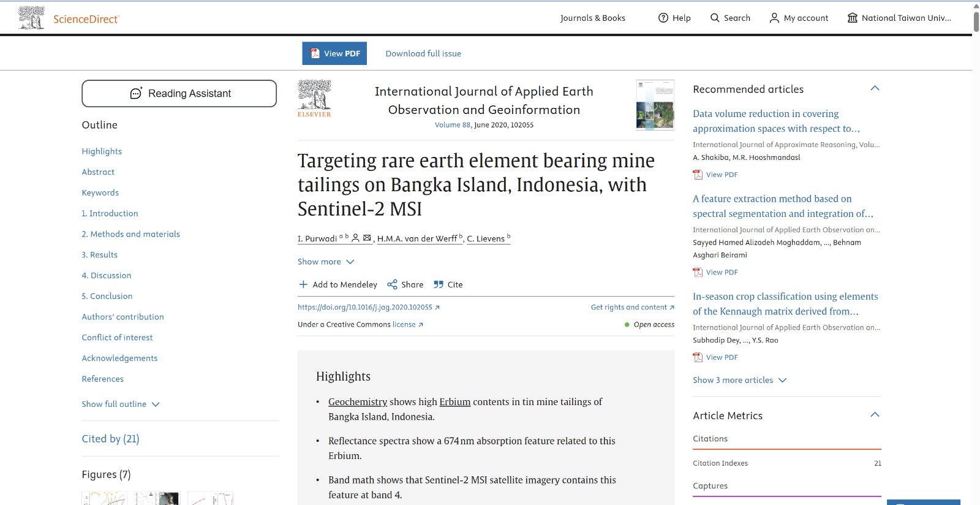
Task: Jump to Methods and materials section
Action: point(131,234)
